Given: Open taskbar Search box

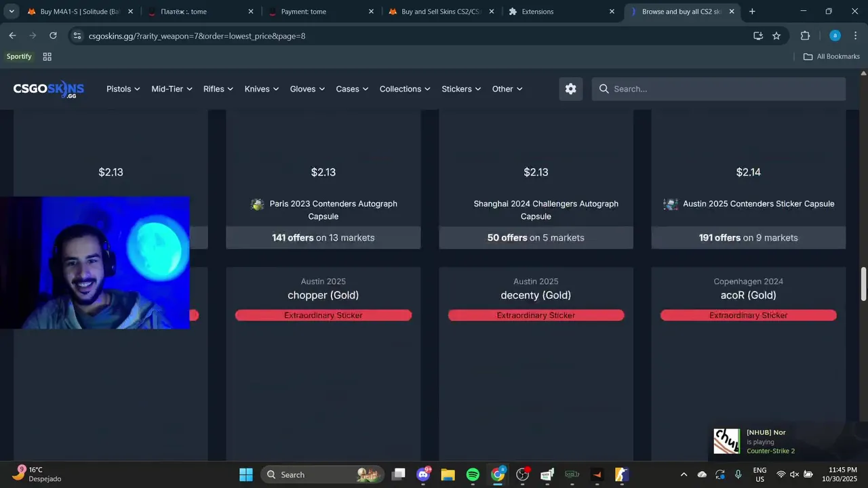Looking at the screenshot, I should pyautogui.click(x=321, y=474).
